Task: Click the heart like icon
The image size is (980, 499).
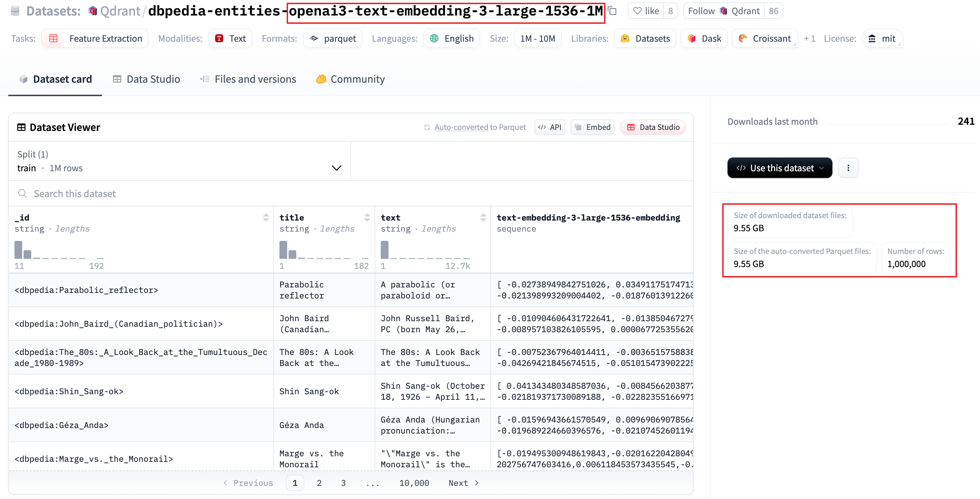Action: tap(637, 11)
